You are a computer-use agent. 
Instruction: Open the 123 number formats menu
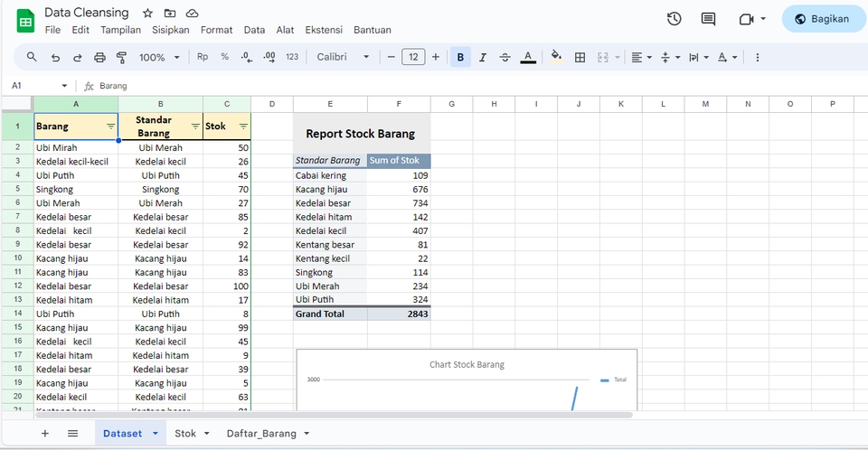coord(292,57)
